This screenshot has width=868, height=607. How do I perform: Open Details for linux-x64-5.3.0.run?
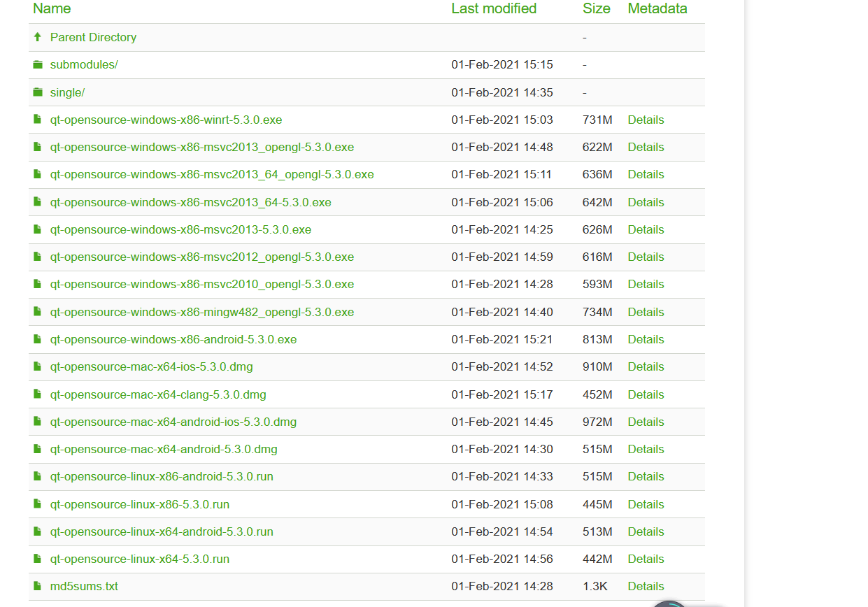[646, 559]
